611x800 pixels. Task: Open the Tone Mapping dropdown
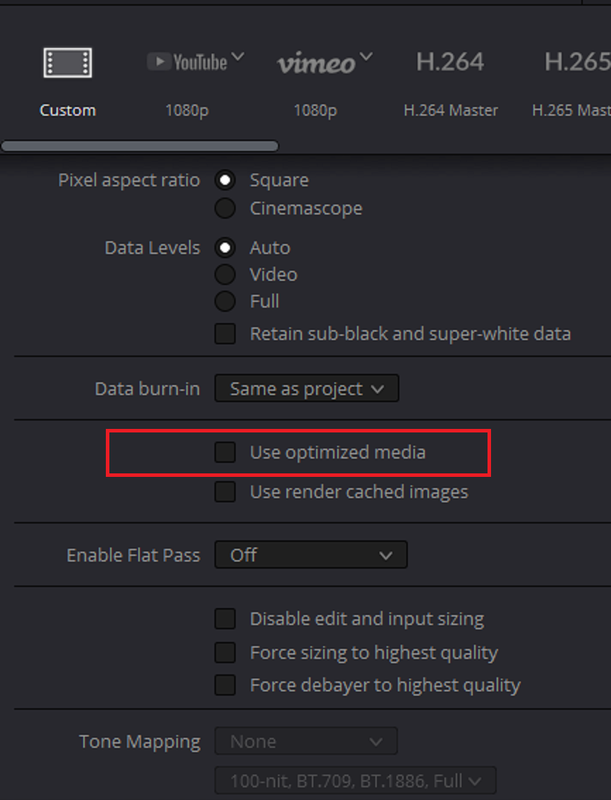306,741
